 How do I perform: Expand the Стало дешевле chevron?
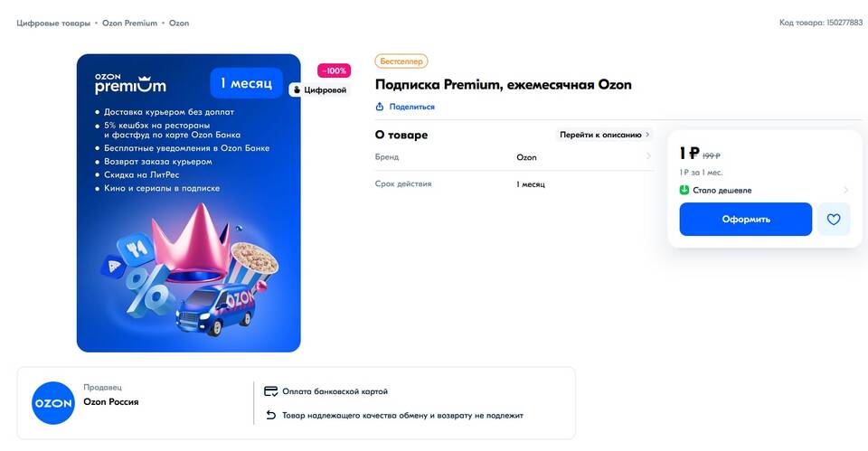[x=846, y=190]
